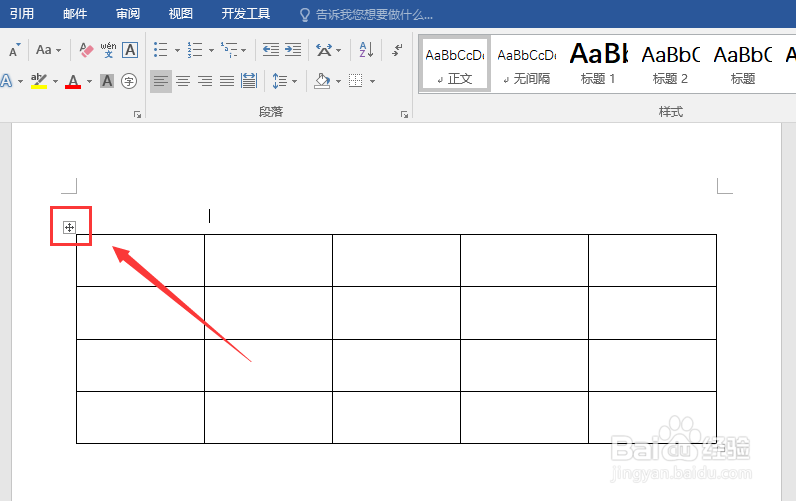Open shading color dropdown arrow
The height and width of the screenshot is (501, 796).
pos(339,81)
